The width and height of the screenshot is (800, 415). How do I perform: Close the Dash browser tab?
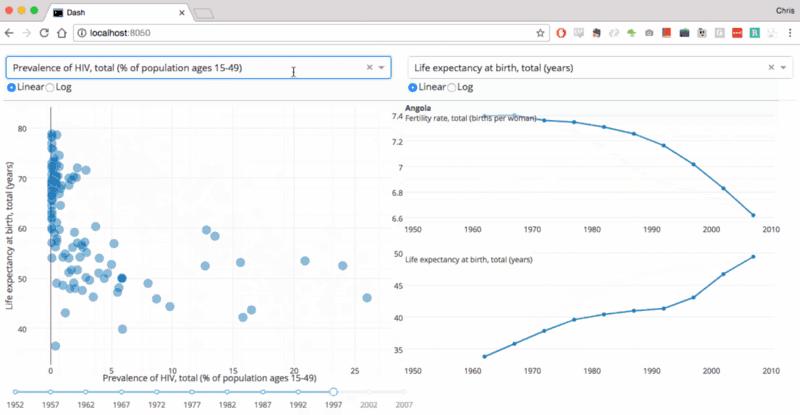coord(182,13)
